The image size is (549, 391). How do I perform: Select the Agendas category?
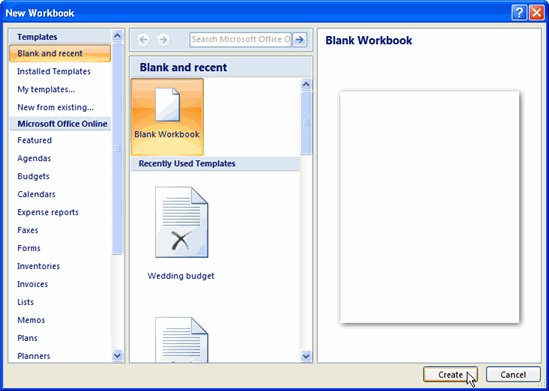coord(34,159)
